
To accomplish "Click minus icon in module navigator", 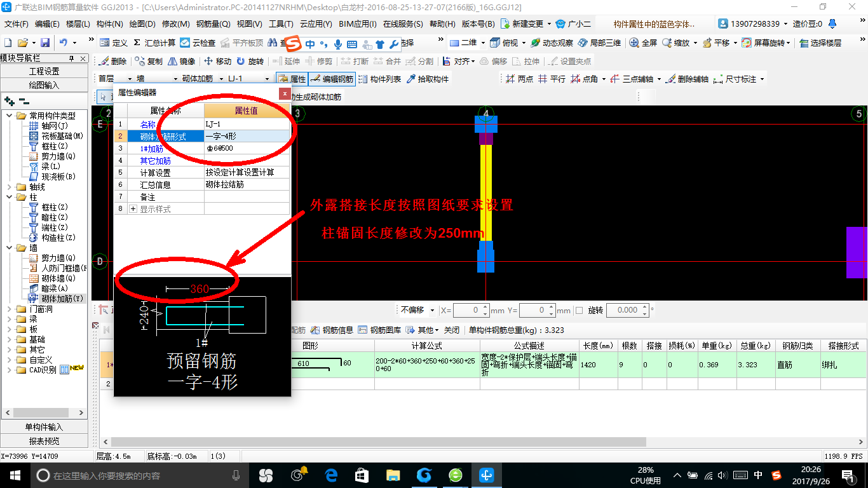I will pos(24,101).
